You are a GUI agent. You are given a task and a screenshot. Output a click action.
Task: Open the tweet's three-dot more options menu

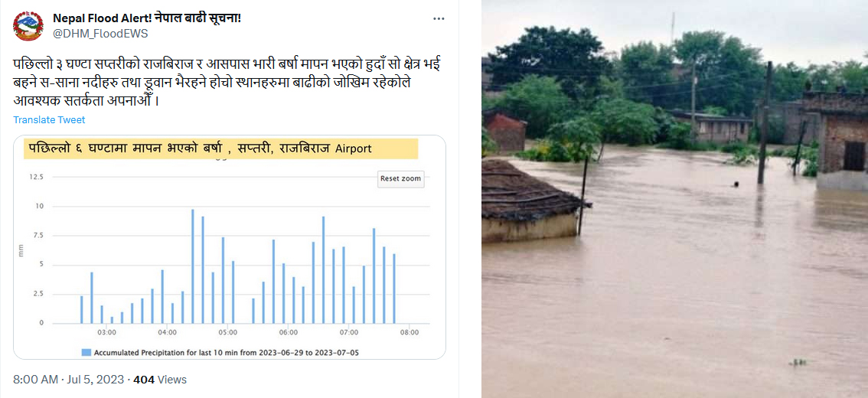[x=439, y=19]
